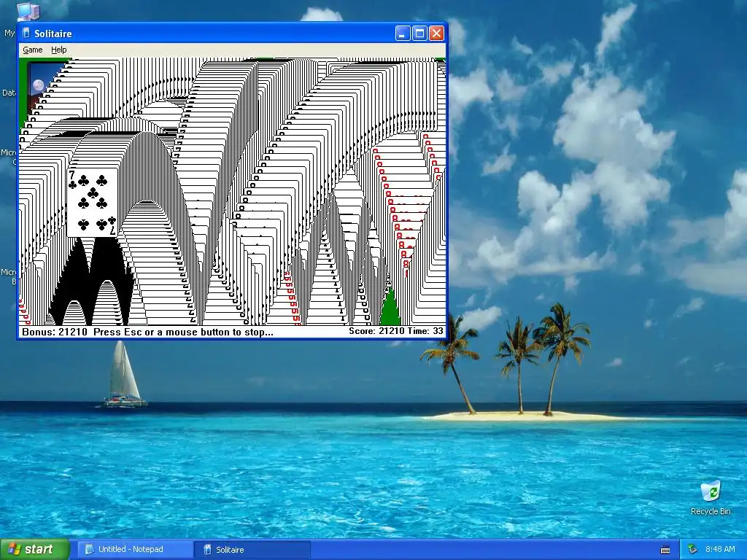Open the Recycle Bin desktop icon
747x560 pixels.
711,498
